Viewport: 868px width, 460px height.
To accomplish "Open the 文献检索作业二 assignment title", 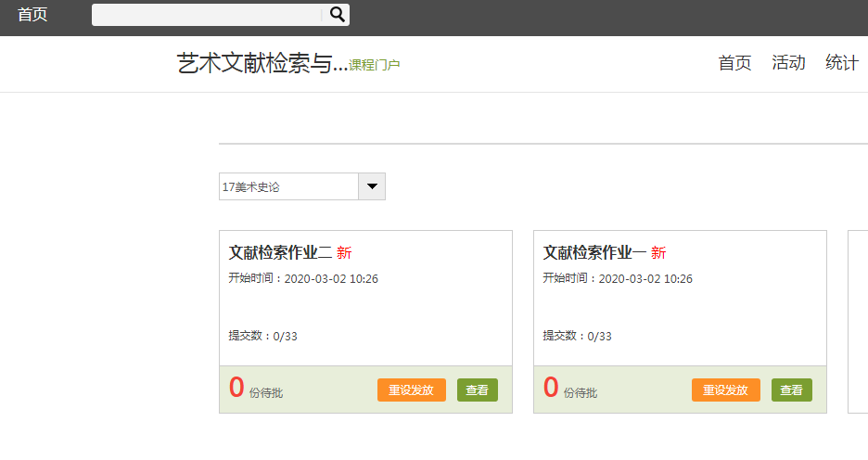I will click(x=280, y=252).
